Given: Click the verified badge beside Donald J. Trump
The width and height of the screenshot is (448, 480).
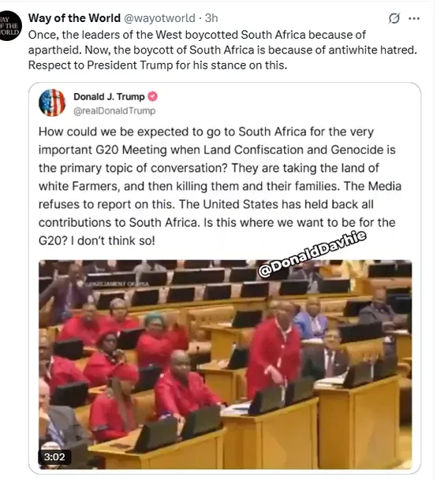Looking at the screenshot, I should 152,96.
